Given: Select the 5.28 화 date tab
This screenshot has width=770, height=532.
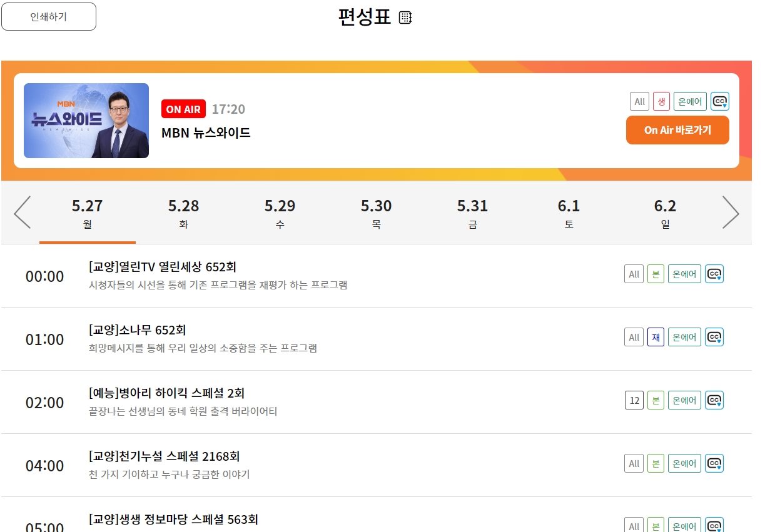Looking at the screenshot, I should (x=184, y=213).
